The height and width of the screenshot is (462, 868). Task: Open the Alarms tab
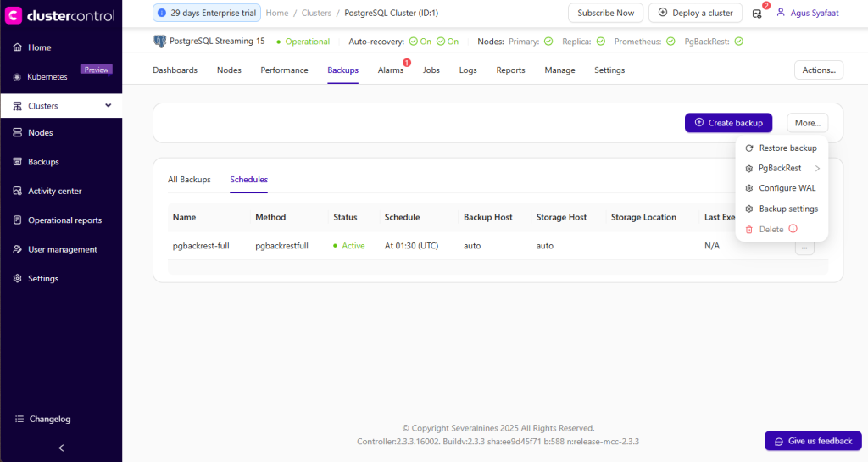click(x=391, y=70)
